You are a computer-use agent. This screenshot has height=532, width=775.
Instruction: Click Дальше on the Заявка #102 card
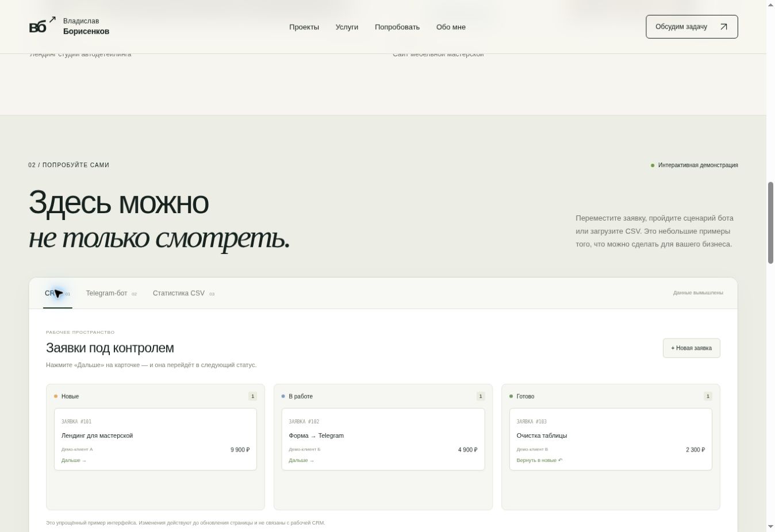tap(301, 460)
